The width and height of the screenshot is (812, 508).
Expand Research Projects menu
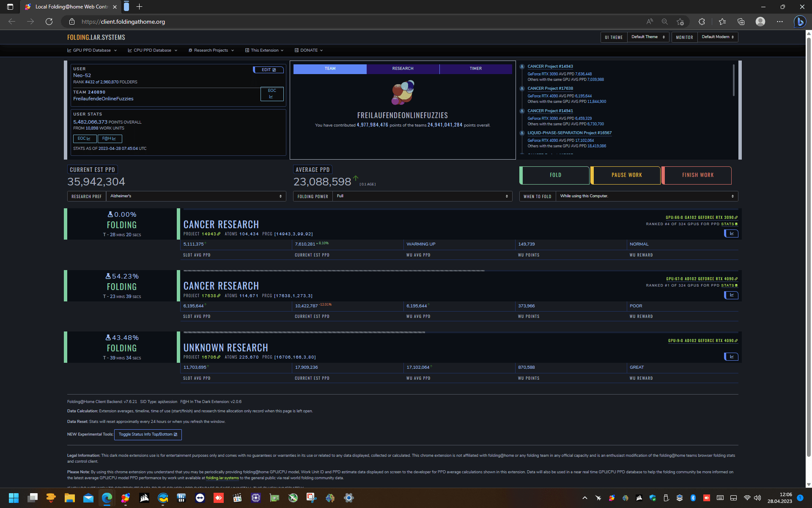pyautogui.click(x=211, y=50)
